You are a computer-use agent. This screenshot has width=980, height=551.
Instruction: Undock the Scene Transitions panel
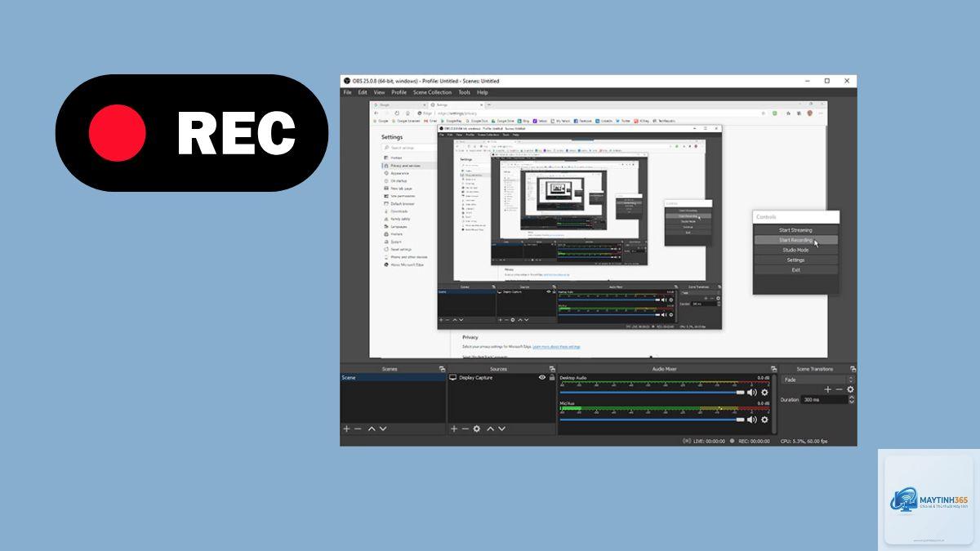[853, 369]
